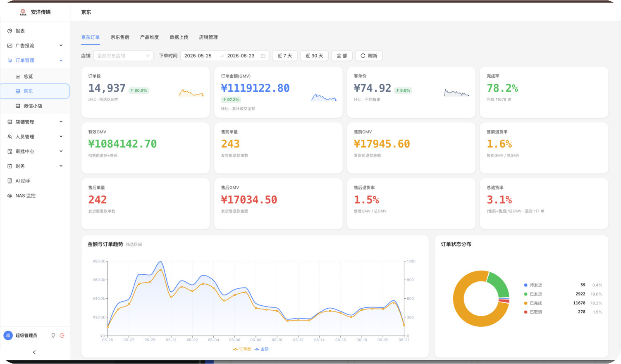Toggle the 订单数 legend in trend chart
Viewport: 621px width, 364px height.
point(242,349)
